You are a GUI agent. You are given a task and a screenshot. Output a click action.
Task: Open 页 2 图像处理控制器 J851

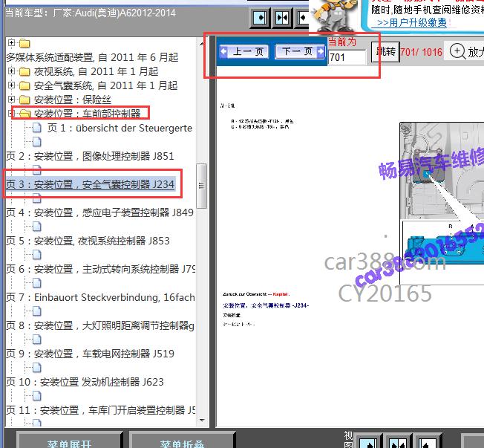coord(90,156)
